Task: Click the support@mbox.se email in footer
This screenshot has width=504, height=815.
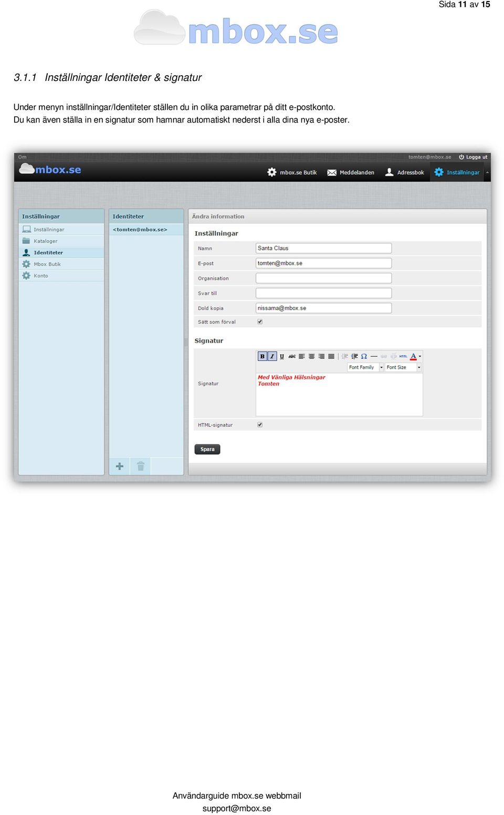Action: click(x=237, y=809)
